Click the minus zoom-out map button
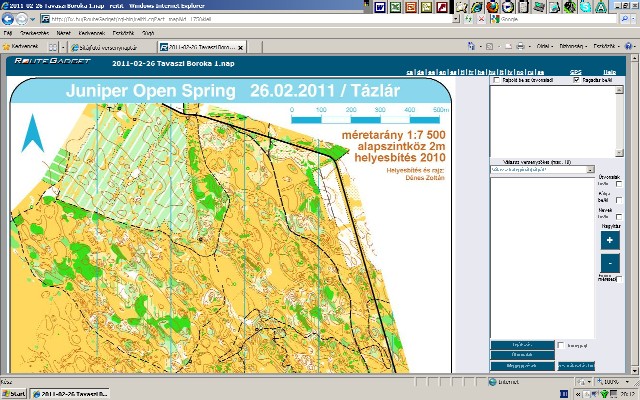Viewport: 640px width, 400px height. click(610, 263)
